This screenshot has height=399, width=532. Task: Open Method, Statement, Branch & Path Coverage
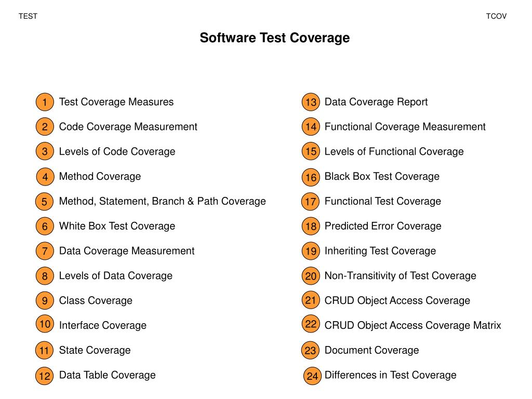click(x=163, y=201)
